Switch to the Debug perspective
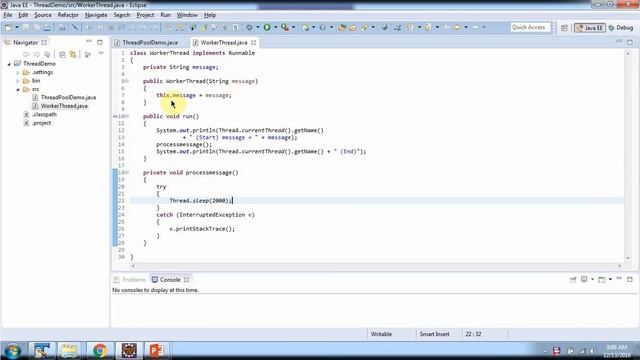The width and height of the screenshot is (640, 360). click(x=621, y=28)
